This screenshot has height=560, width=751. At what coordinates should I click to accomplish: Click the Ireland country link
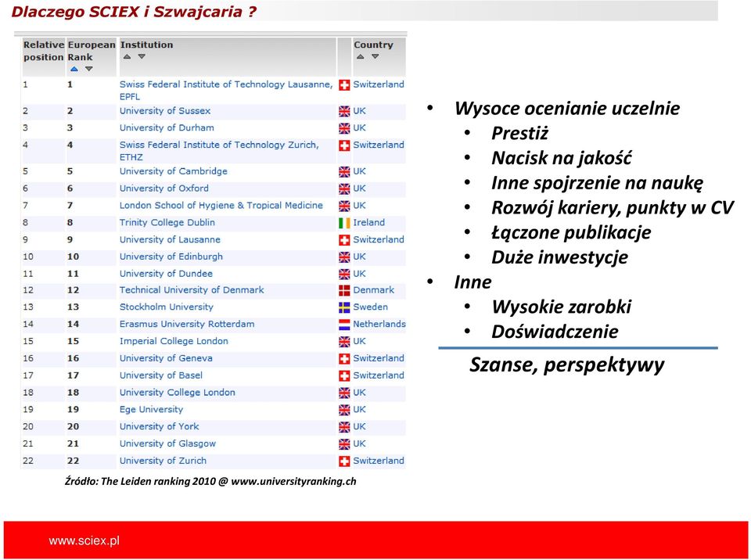pos(368,222)
